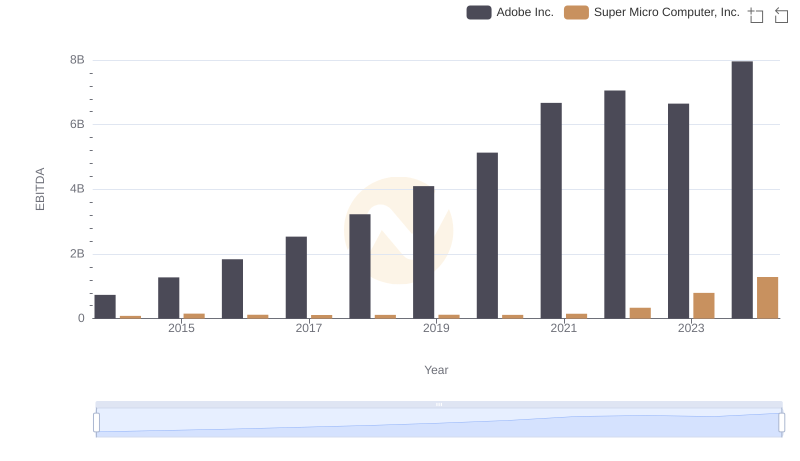Viewport: 800px width, 461px height.
Task: Click the left handle of zoom slider
Action: (x=96, y=423)
